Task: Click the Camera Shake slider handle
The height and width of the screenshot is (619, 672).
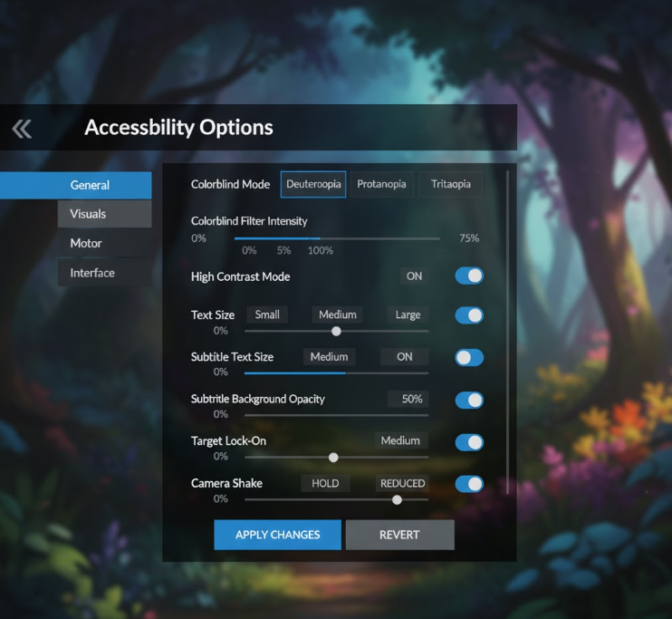Action: click(397, 499)
